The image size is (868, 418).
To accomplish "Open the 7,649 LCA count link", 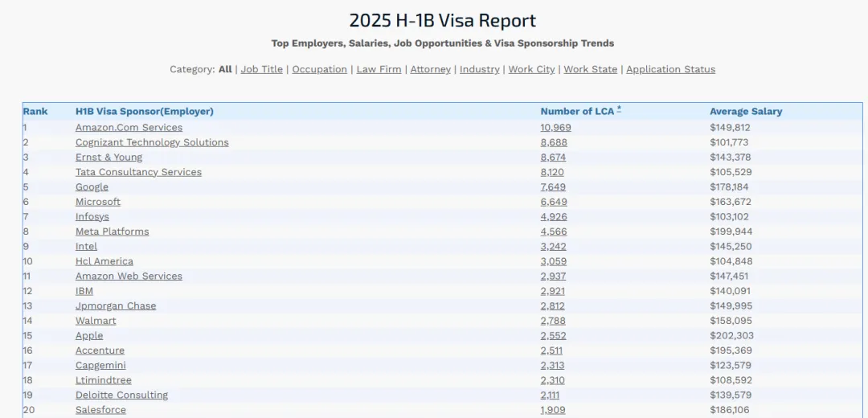I will (x=554, y=187).
